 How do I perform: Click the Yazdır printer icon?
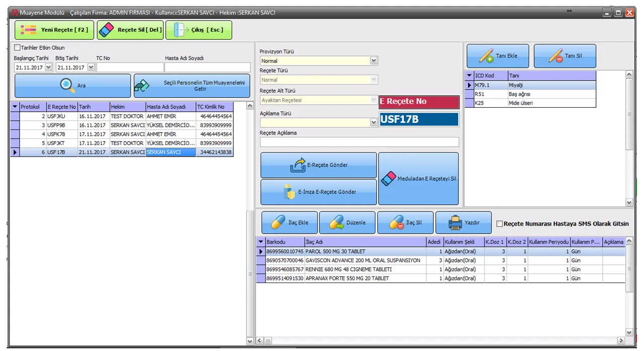click(455, 223)
